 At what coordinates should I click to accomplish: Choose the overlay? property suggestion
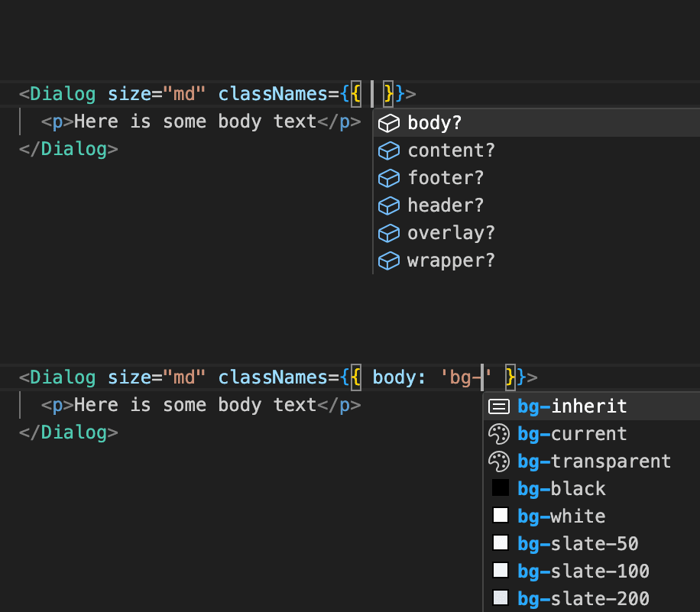pyautogui.click(x=451, y=233)
